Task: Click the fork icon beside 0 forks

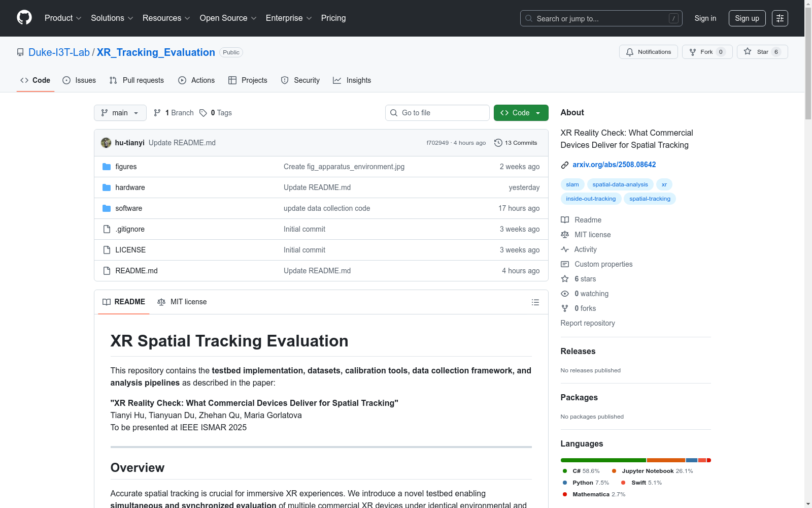Action: coord(565,308)
